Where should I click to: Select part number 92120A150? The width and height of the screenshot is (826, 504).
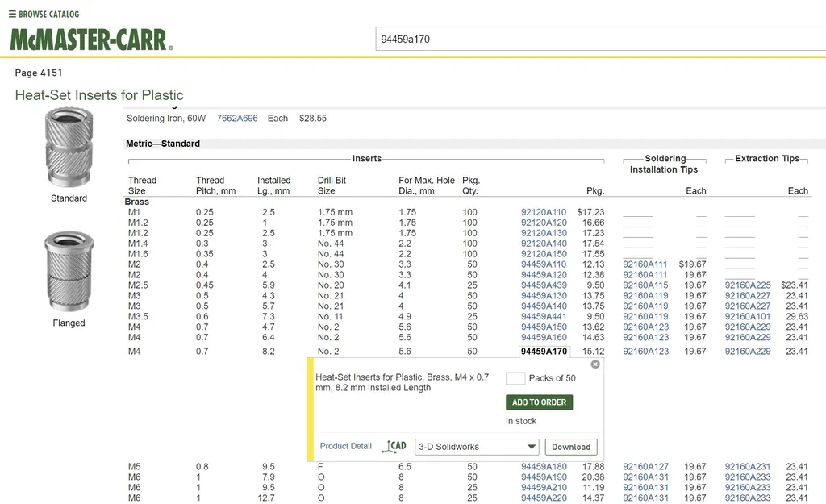coord(544,254)
